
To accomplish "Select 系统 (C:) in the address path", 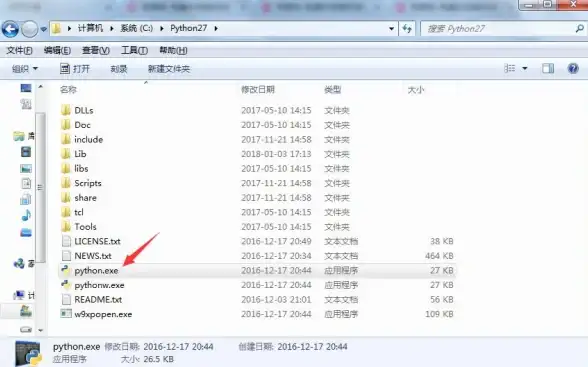I will point(136,28).
